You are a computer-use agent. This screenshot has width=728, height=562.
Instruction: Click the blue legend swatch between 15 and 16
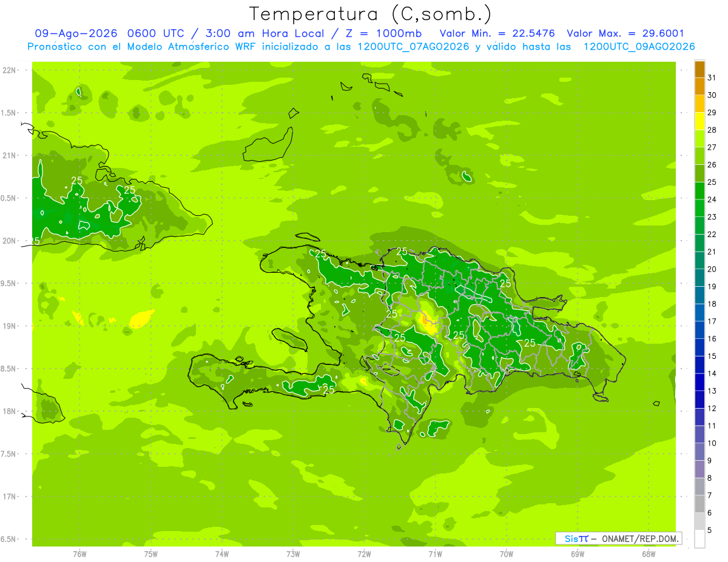click(699, 347)
